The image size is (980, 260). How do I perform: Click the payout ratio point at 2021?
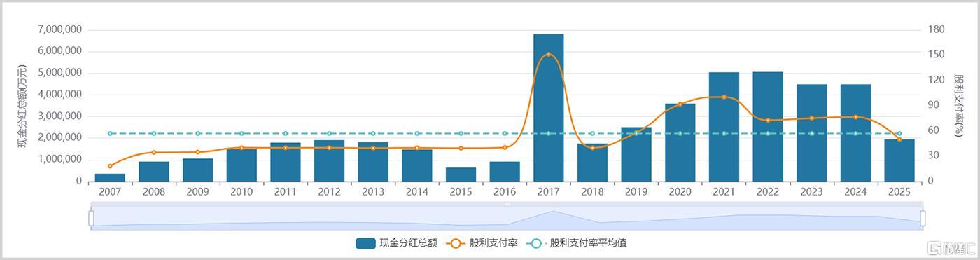tap(724, 97)
